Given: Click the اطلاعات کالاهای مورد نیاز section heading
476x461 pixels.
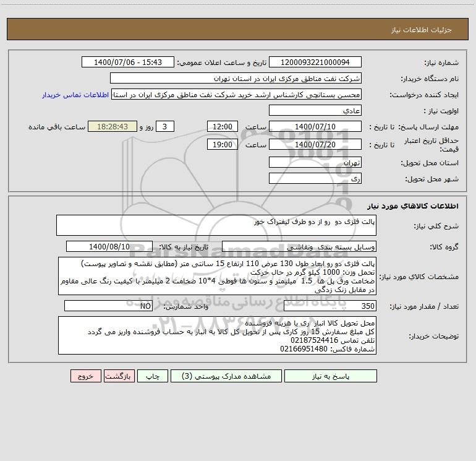Looking at the screenshot, I should (412, 206).
